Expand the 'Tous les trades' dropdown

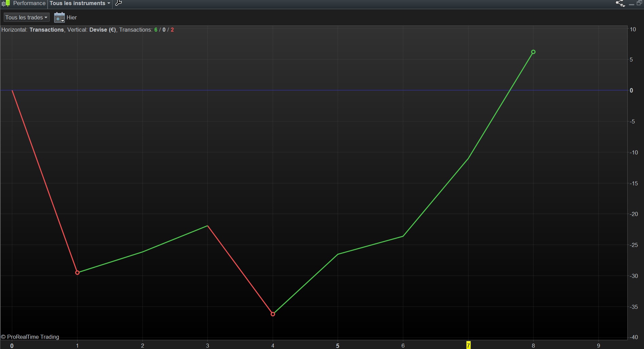tap(27, 17)
